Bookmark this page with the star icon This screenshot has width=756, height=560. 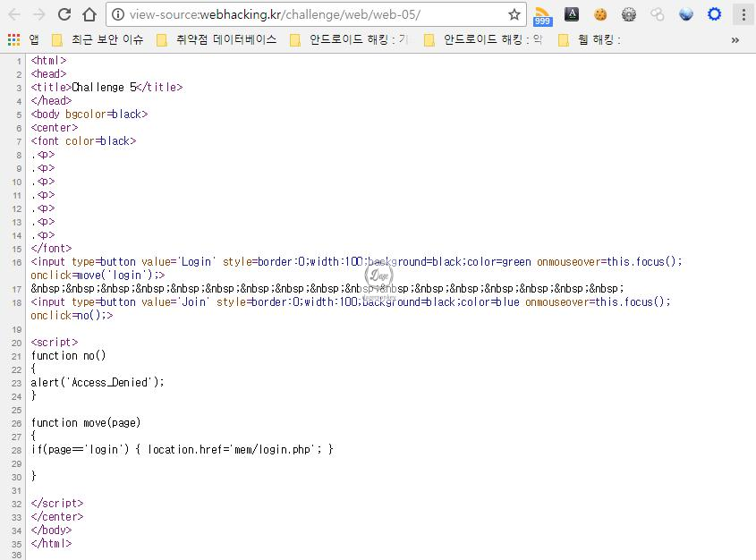514,14
